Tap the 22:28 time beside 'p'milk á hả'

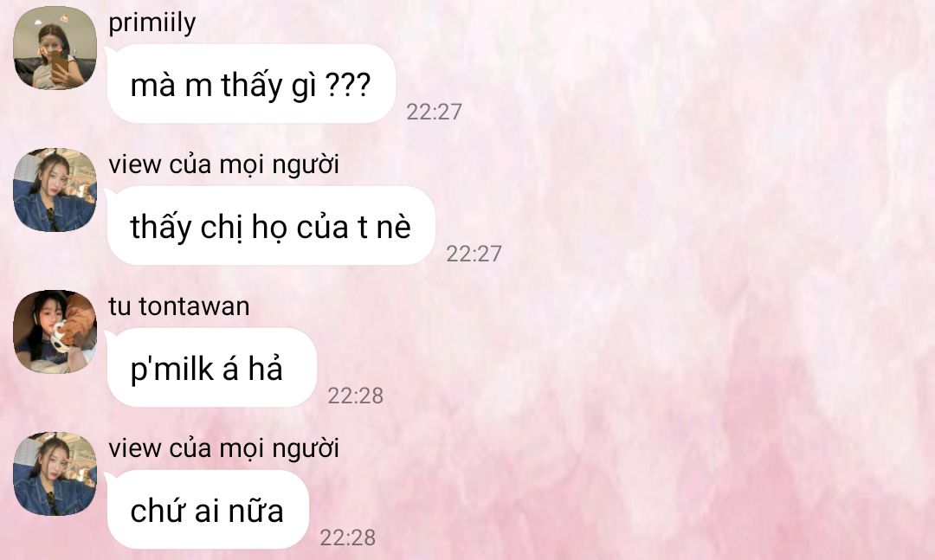[356, 396]
